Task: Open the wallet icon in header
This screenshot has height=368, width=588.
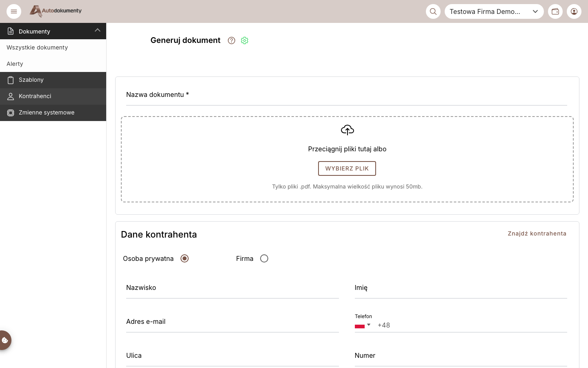Action: (555, 11)
